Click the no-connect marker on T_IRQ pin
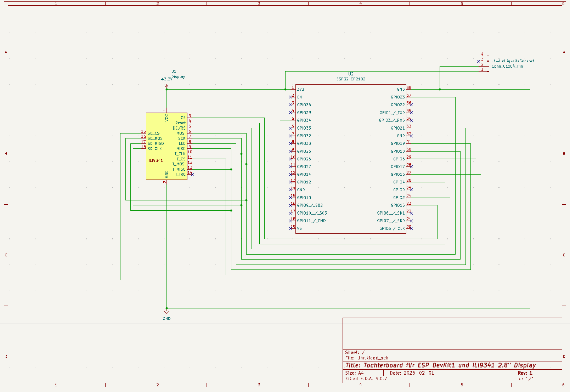The image size is (570, 392). click(x=192, y=175)
